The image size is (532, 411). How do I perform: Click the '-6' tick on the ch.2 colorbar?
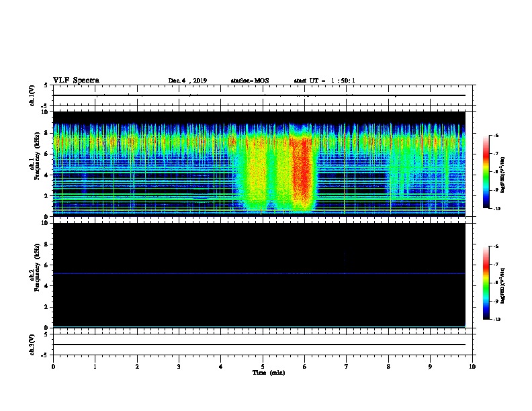(x=496, y=246)
